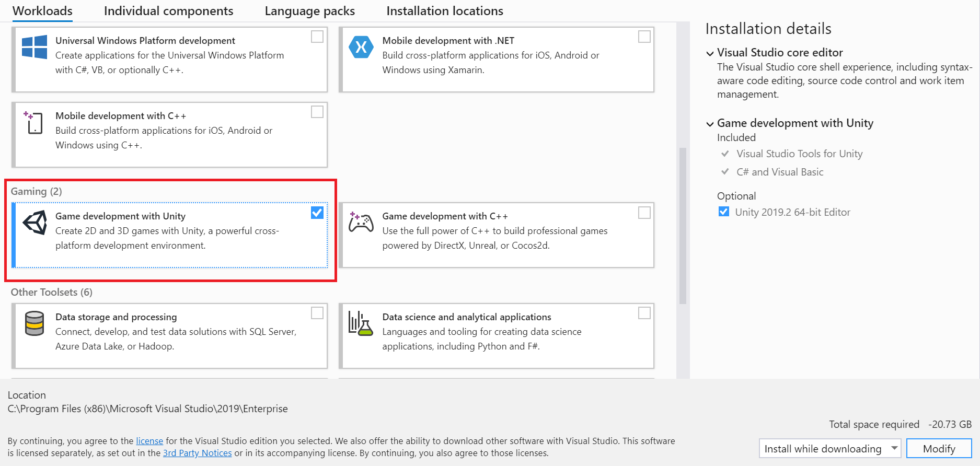980x466 pixels.
Task: Click Universal Windows Platform development title
Action: click(x=145, y=41)
